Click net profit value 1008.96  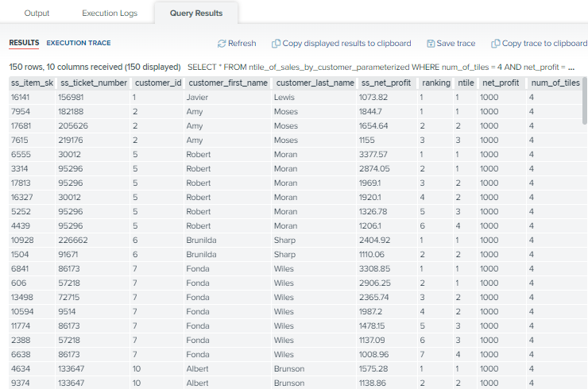click(386, 355)
